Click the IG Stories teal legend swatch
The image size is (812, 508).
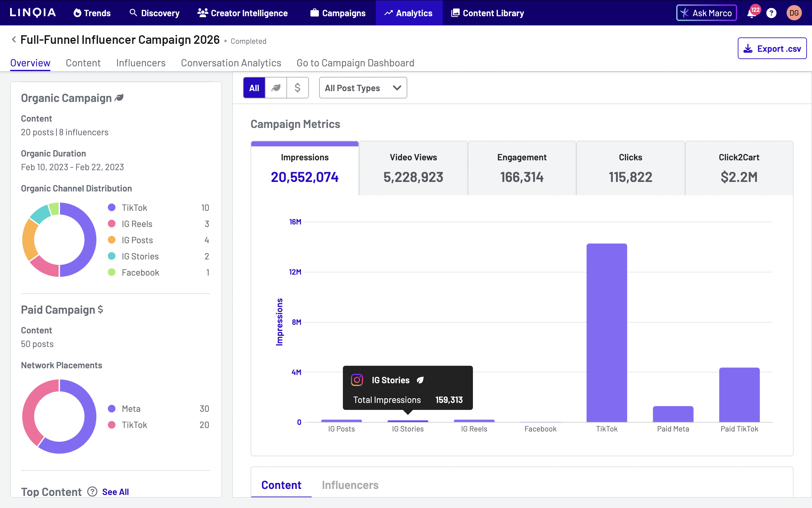click(x=112, y=256)
